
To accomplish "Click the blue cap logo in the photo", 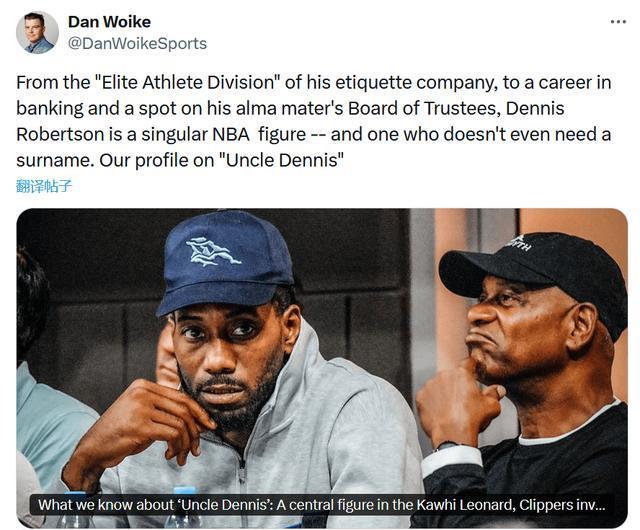I will 213,252.
